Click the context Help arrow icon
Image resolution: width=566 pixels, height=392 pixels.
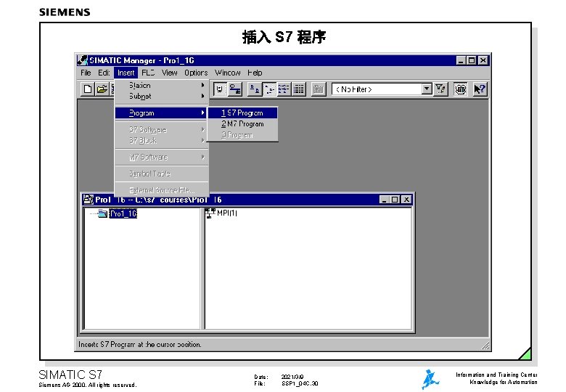480,89
